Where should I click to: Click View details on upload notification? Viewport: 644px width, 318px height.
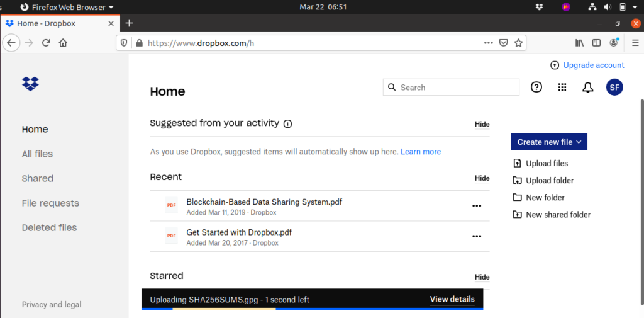[452, 300]
